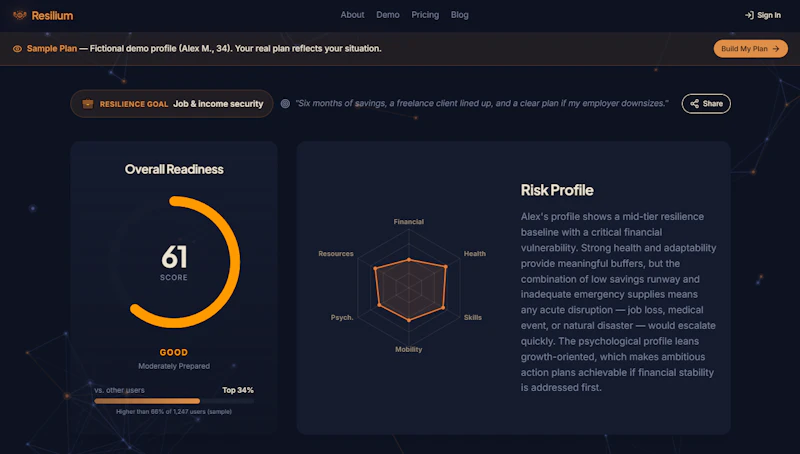Click the Six months of savings quote

tap(482, 103)
